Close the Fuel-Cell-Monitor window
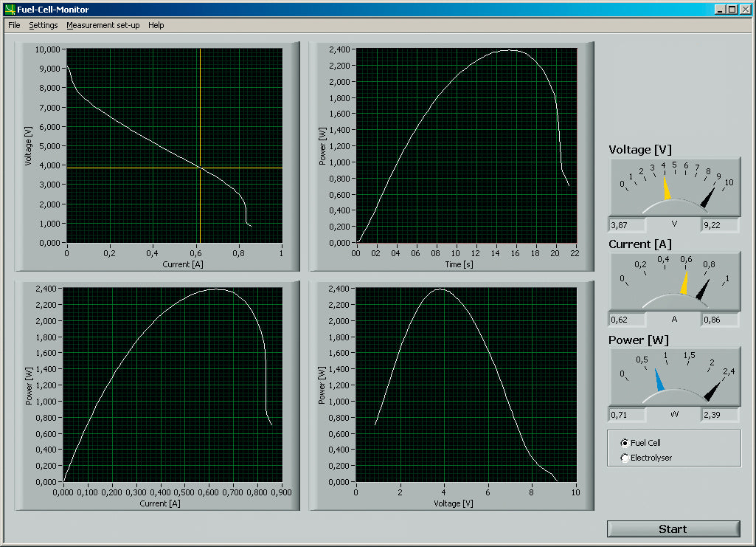Image resolution: width=756 pixels, height=547 pixels. tap(746, 9)
